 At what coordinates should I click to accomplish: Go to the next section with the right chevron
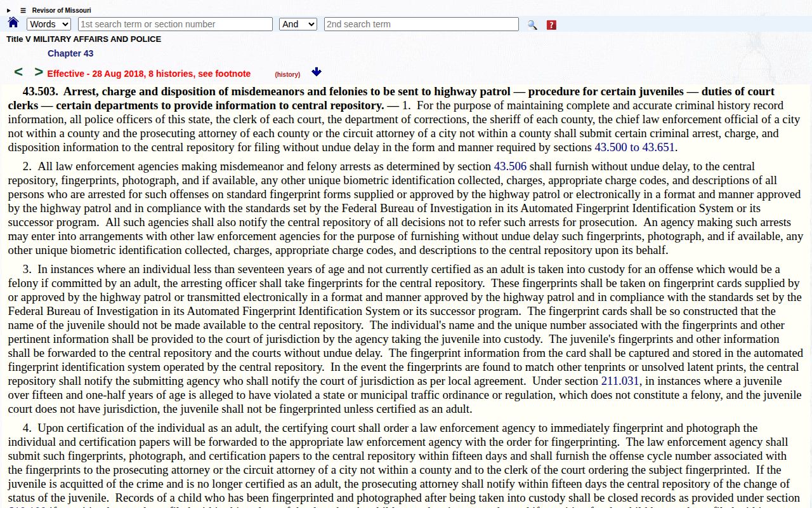tap(39, 72)
